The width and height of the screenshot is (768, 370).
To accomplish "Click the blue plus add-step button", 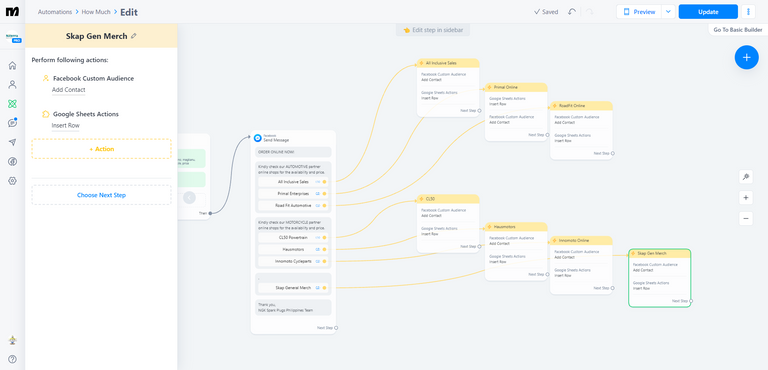I will tap(746, 57).
